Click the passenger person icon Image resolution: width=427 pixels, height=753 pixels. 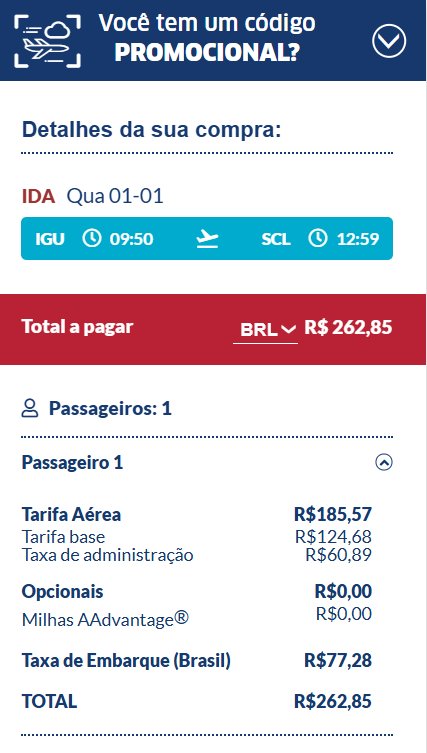[30, 409]
